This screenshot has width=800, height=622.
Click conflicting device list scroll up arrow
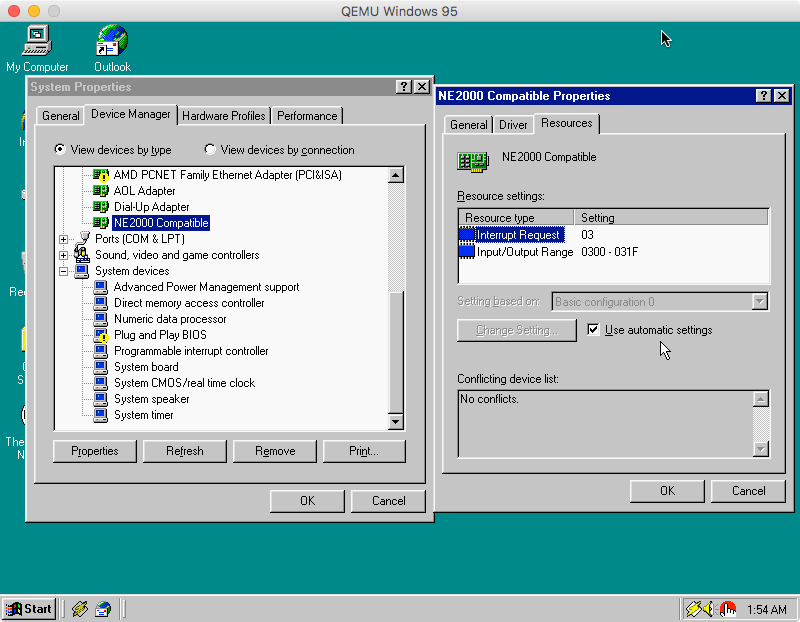(x=761, y=399)
